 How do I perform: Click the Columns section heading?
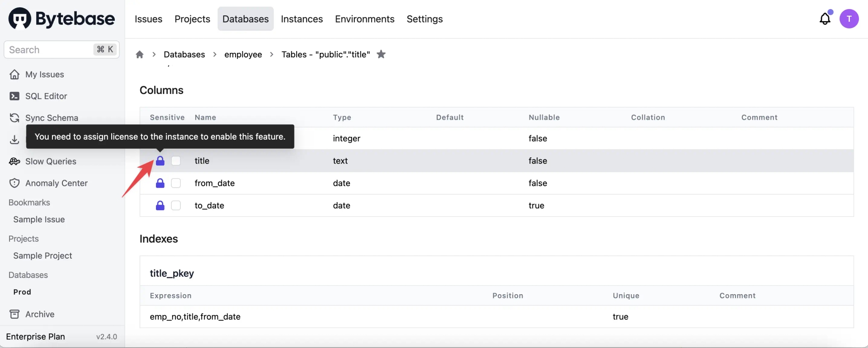tap(161, 90)
